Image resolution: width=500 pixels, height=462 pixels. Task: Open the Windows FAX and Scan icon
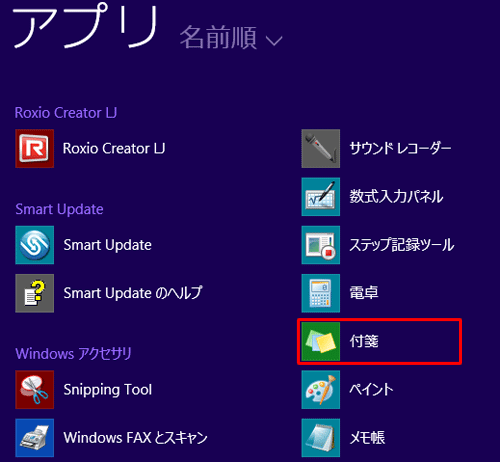tap(34, 438)
